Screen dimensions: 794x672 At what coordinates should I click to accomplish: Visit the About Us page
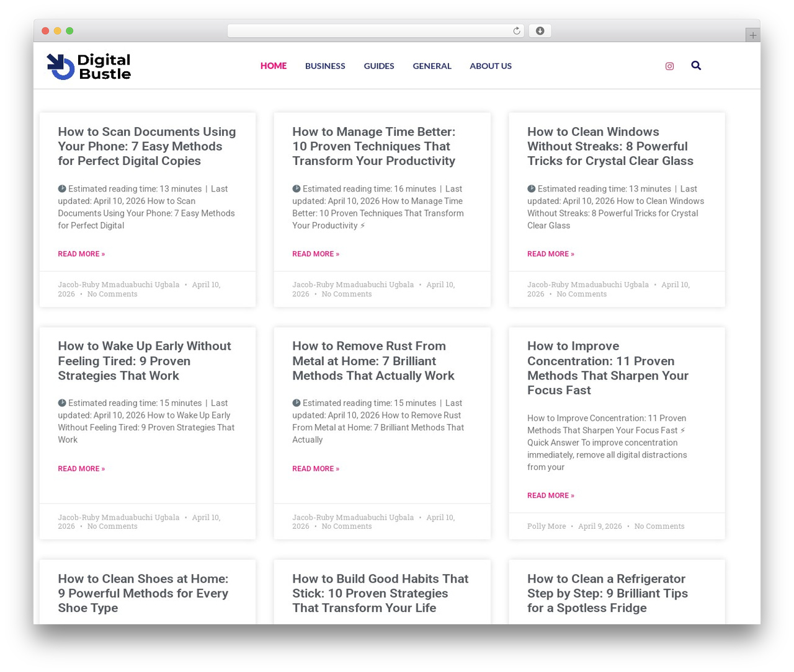click(491, 66)
